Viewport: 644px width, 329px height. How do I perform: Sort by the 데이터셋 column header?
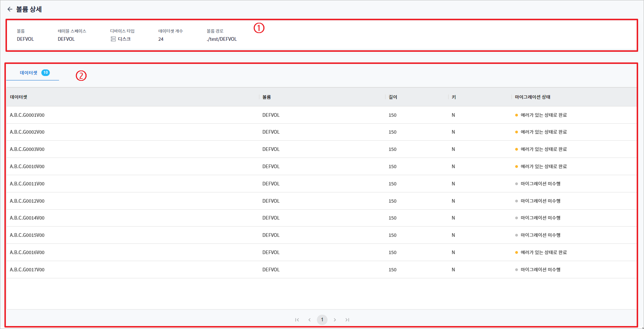pyautogui.click(x=19, y=97)
